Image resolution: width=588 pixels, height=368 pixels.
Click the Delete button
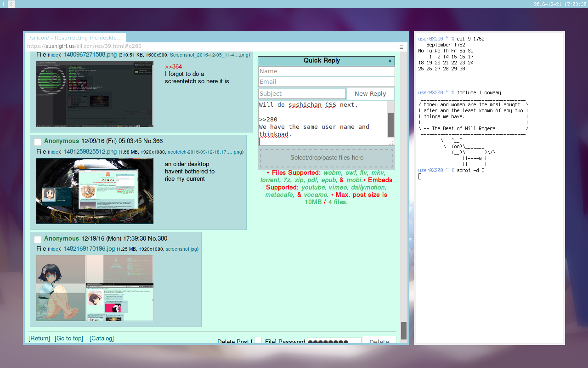[x=379, y=341]
